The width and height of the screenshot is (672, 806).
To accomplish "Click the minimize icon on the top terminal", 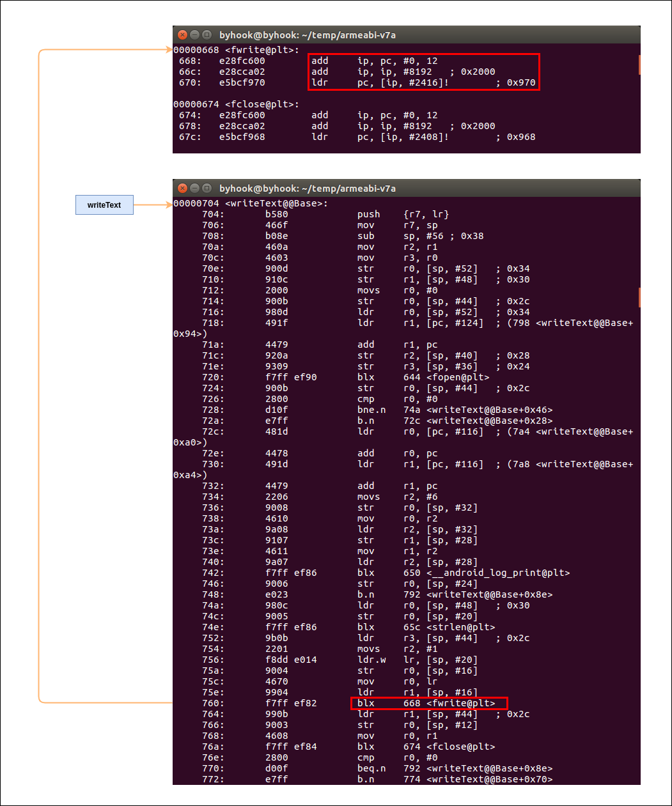I will 194,35.
